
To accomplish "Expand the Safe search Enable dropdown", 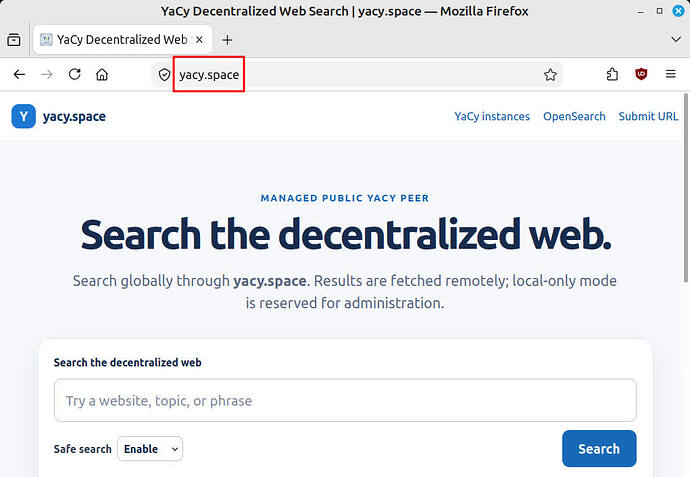I will click(x=150, y=449).
